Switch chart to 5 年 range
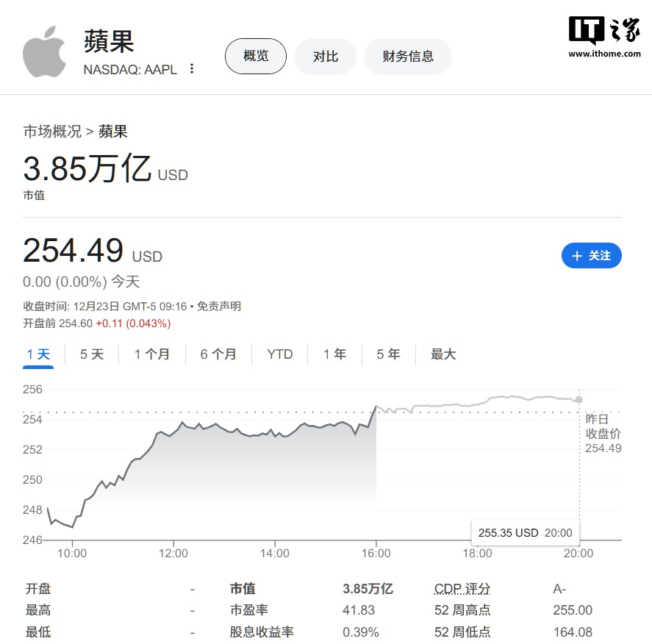 tap(388, 354)
